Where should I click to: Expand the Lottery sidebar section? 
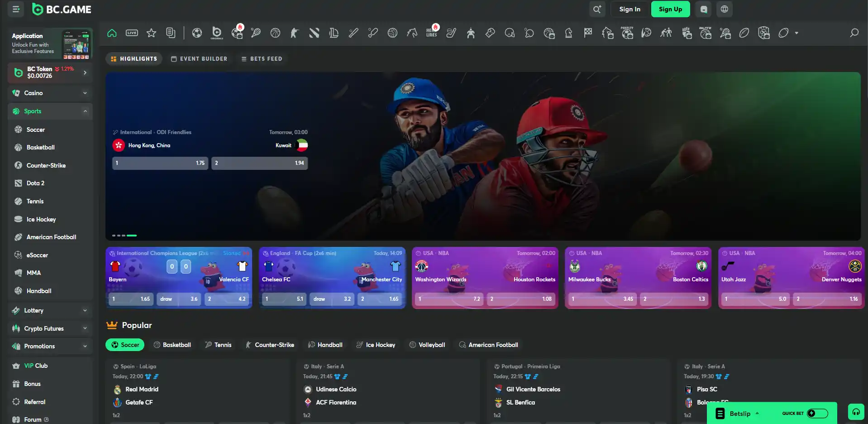(50, 310)
